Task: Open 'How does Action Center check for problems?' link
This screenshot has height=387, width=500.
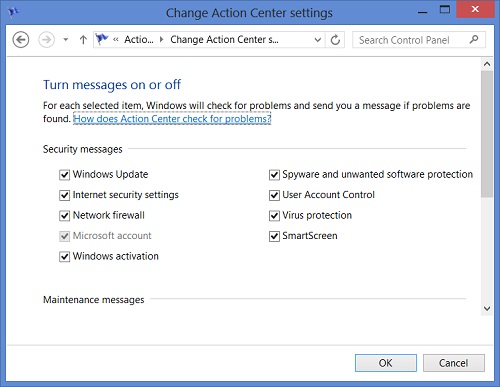Action: click(172, 119)
